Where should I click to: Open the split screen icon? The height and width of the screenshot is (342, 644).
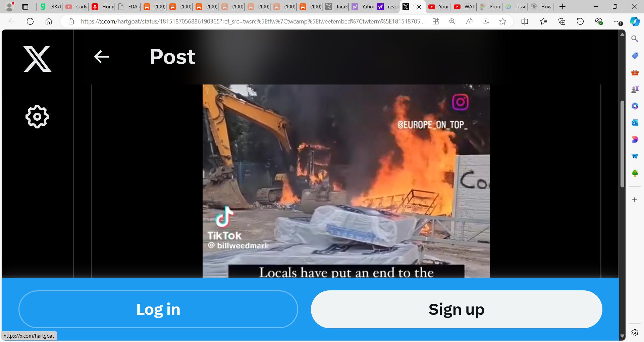pyautogui.click(x=525, y=21)
